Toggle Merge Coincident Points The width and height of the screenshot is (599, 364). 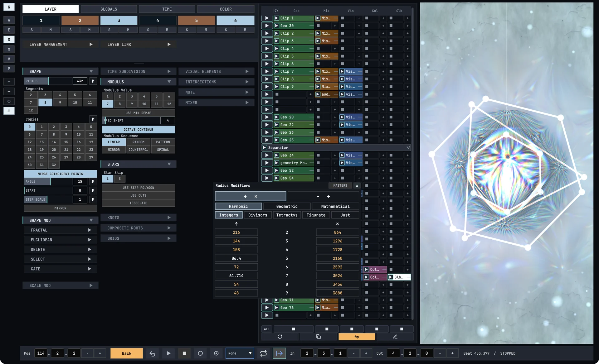point(61,174)
